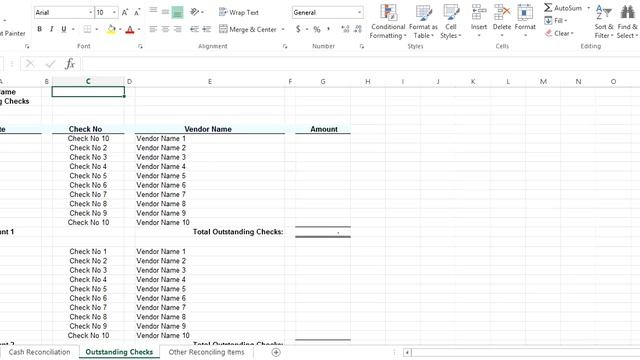Open font size combo box 10
The width and height of the screenshot is (640, 360).
point(106,13)
